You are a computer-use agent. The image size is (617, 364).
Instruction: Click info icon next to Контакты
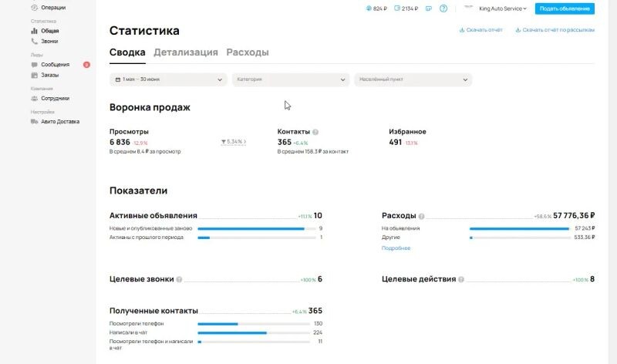coord(315,132)
